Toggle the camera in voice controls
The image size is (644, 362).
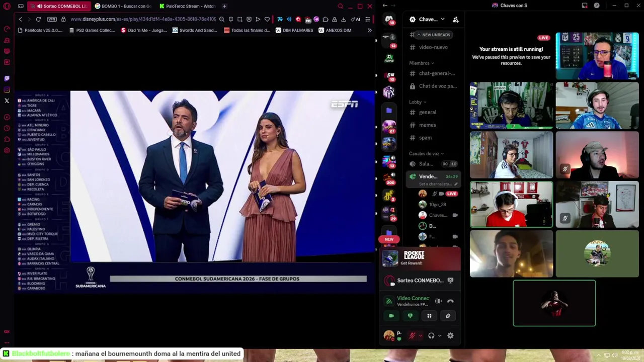click(391, 316)
